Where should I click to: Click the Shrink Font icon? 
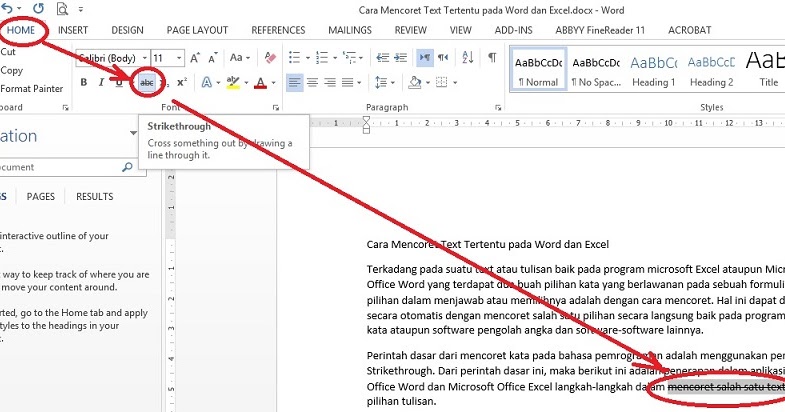point(213,58)
